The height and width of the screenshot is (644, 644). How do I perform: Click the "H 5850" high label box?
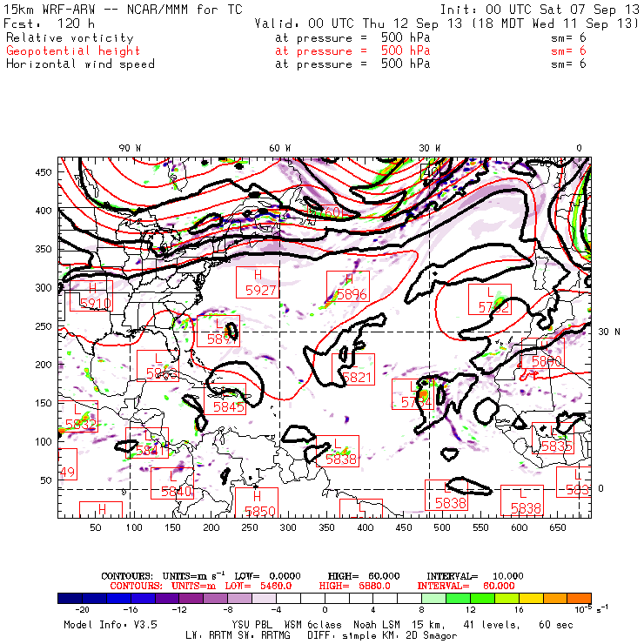[257, 503]
